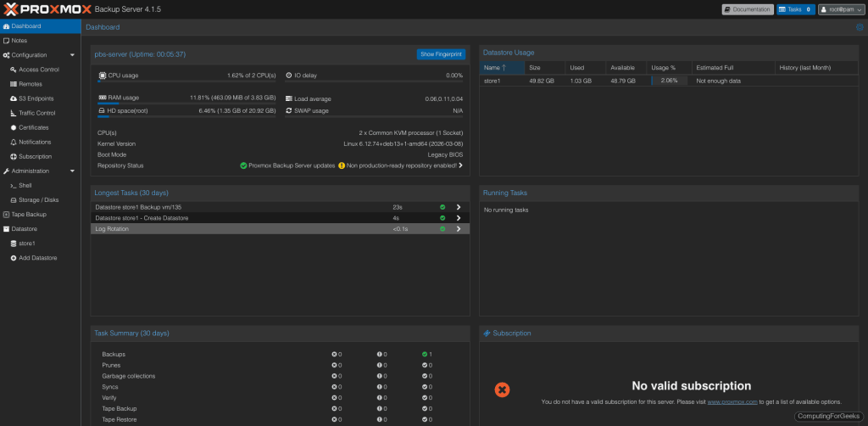Click Show Fingerprint button
The width and height of the screenshot is (868, 426).
click(441, 54)
